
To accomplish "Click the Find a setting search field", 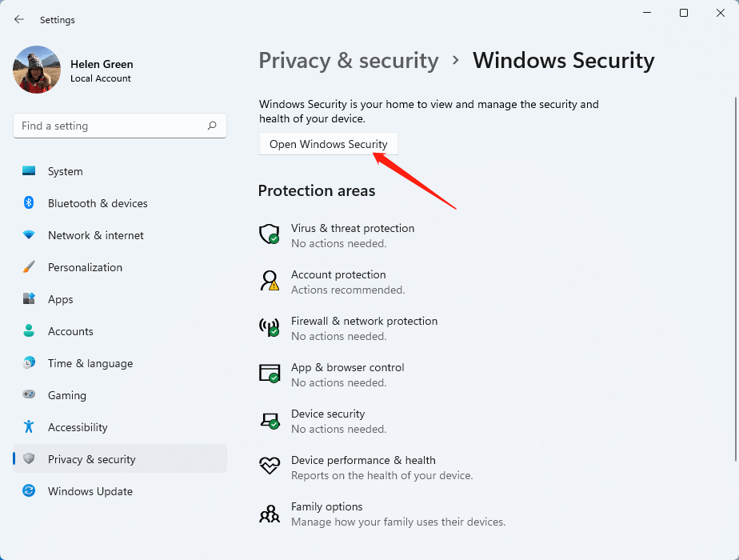I will click(120, 126).
